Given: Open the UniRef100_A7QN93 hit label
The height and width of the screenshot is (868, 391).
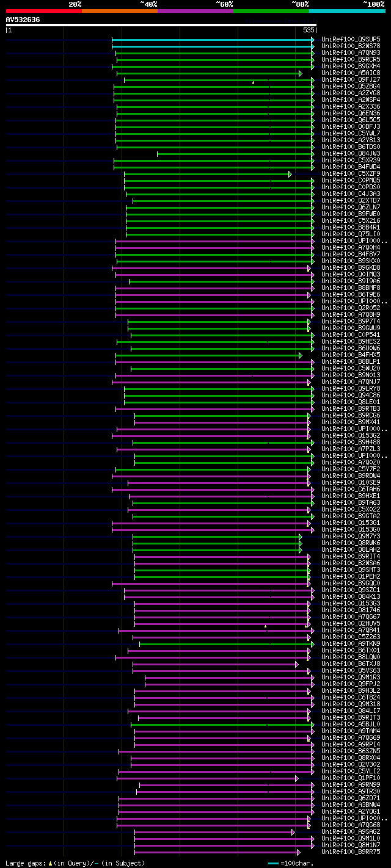Looking at the screenshot, I should tap(351, 52).
